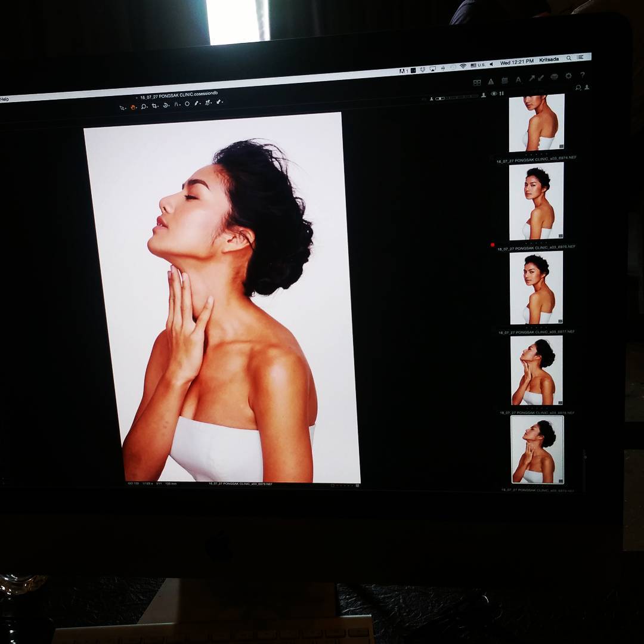
Task: Select the pointer cursor tool
Action: point(122,108)
